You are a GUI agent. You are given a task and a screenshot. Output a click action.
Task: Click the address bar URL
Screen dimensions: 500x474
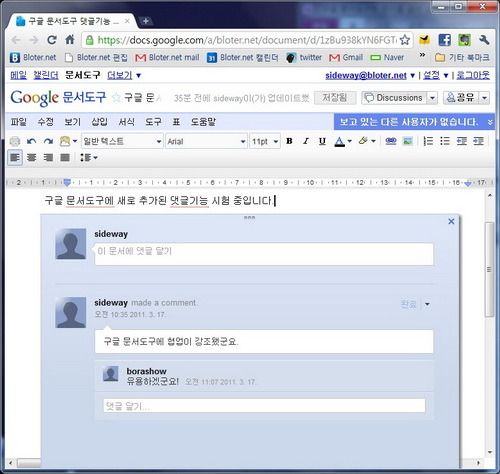246,40
